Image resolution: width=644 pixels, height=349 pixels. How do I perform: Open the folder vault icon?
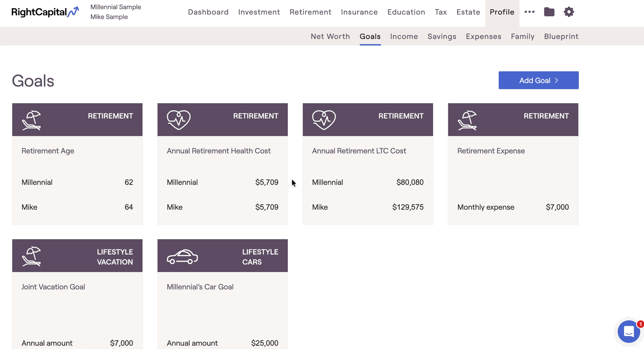549,12
